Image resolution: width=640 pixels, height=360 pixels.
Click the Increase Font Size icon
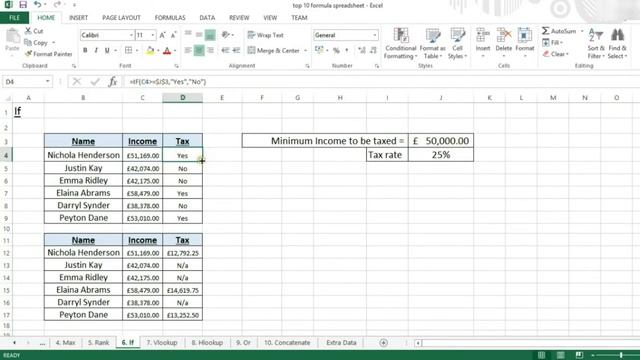[162, 35]
